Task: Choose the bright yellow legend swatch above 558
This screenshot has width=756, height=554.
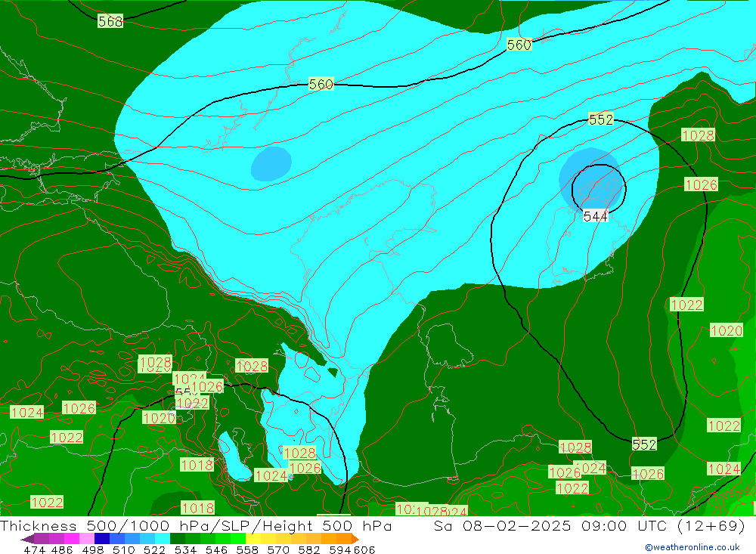Action: click(253, 539)
